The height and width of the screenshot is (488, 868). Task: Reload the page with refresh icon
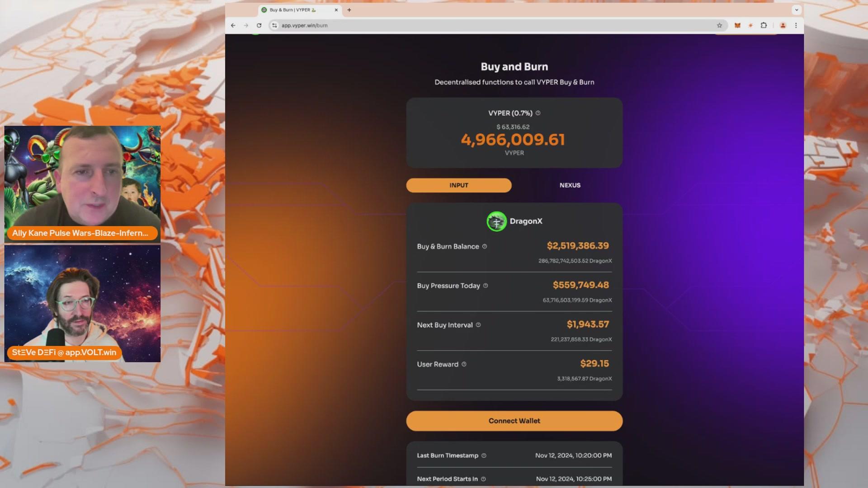coord(259,25)
